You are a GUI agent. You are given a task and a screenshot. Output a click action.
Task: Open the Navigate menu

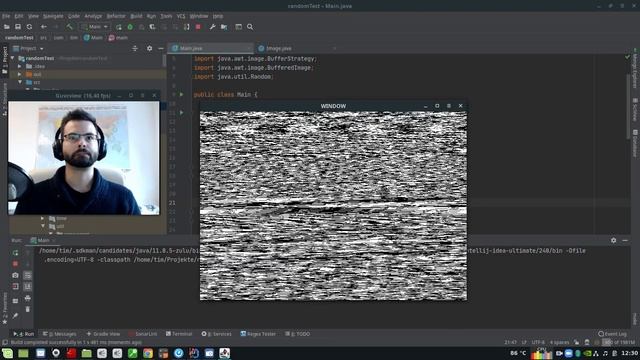53,16
